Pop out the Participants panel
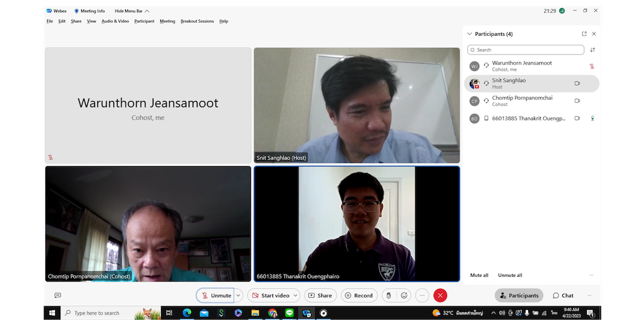This screenshot has width=644, height=320. click(584, 34)
